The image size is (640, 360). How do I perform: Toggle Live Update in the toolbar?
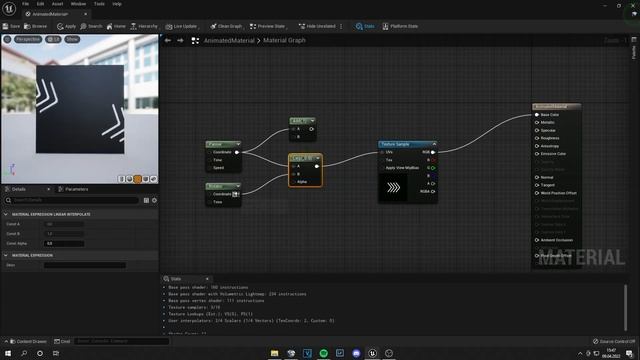[x=182, y=26]
